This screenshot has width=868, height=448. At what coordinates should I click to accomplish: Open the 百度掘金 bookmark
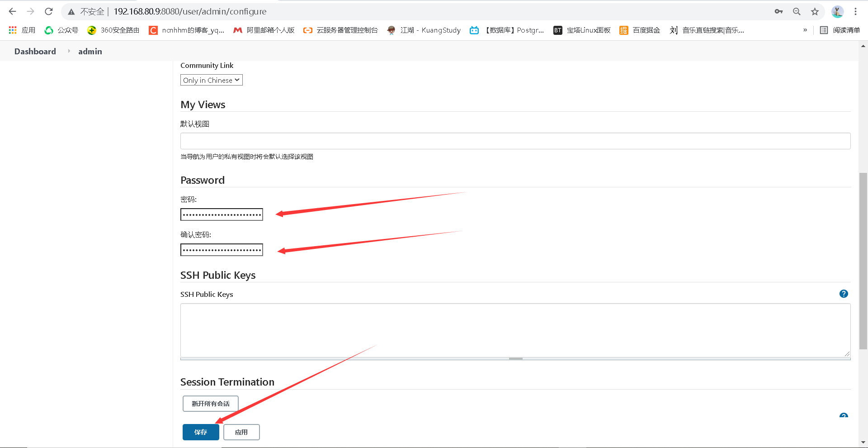[x=640, y=30]
